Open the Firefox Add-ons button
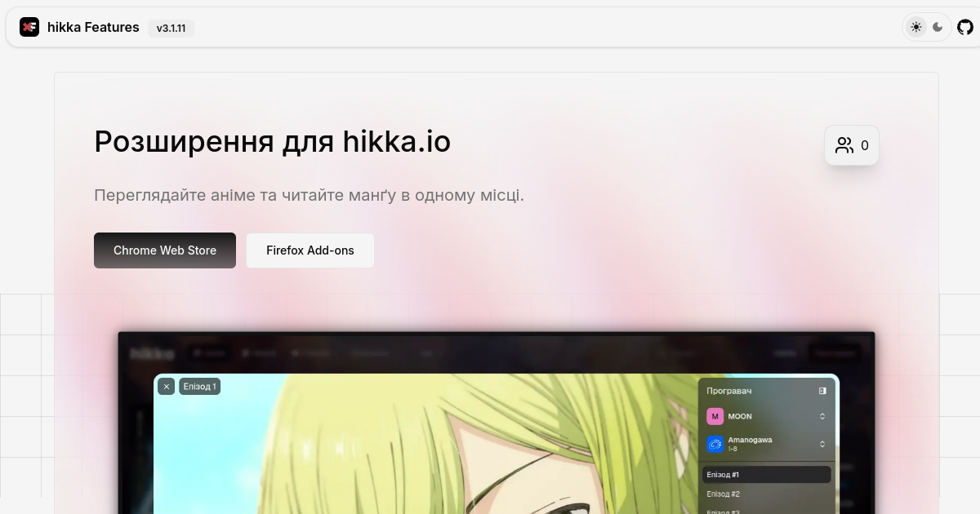The width and height of the screenshot is (980, 514). click(x=310, y=250)
